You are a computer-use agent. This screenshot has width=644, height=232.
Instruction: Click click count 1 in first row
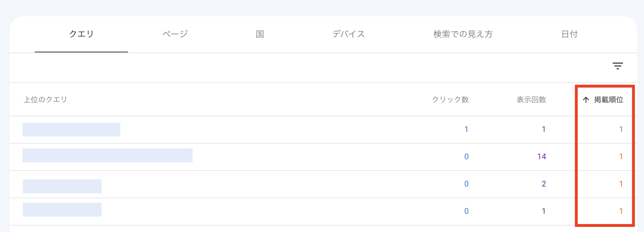tap(466, 129)
